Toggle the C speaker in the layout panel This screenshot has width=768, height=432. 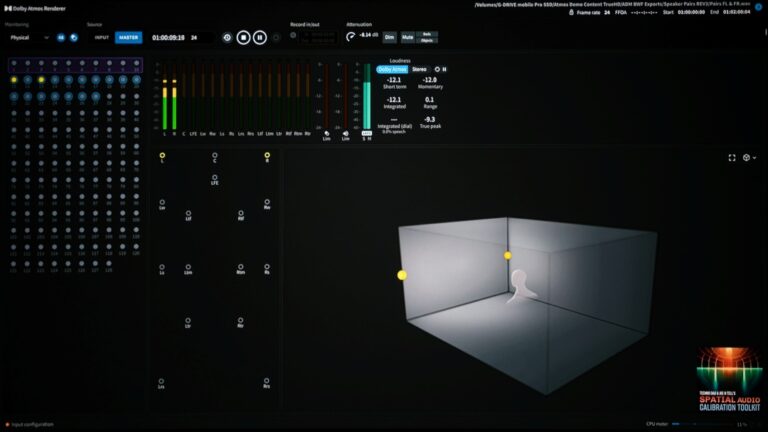215,157
